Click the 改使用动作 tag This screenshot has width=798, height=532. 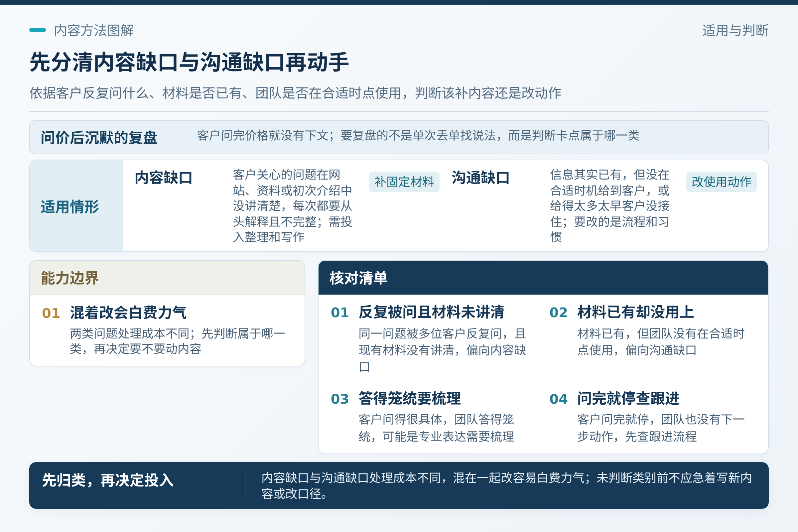(721, 182)
